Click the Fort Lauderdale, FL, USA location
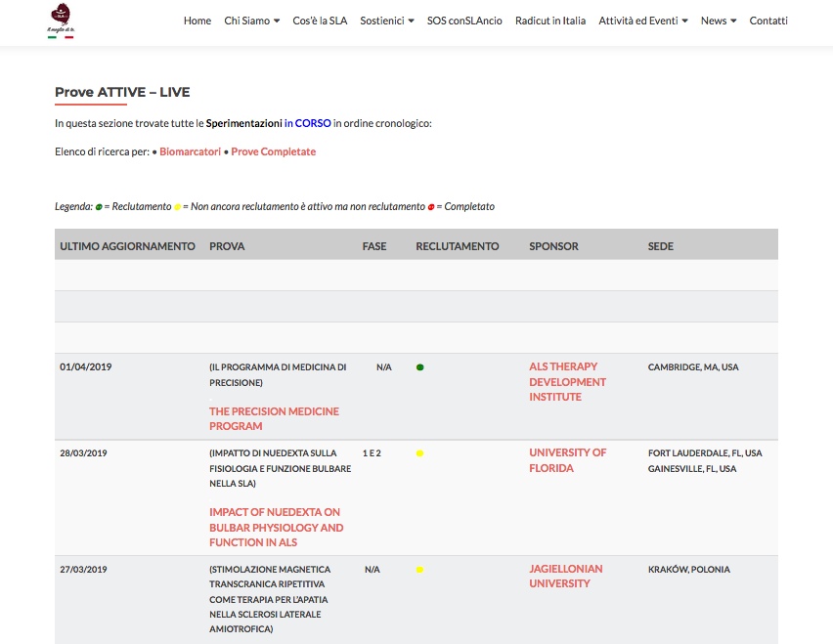This screenshot has width=833, height=644. (705, 452)
